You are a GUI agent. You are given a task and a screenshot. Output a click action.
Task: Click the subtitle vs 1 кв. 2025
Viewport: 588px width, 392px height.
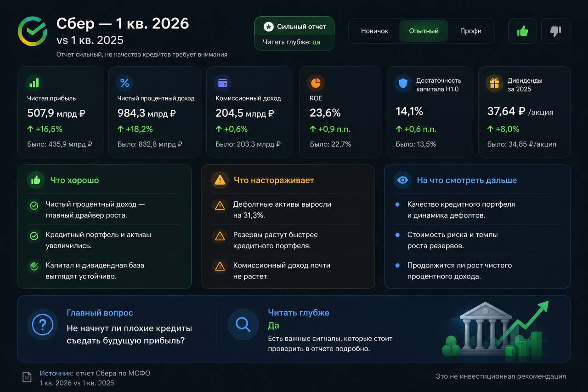pyautogui.click(x=90, y=40)
